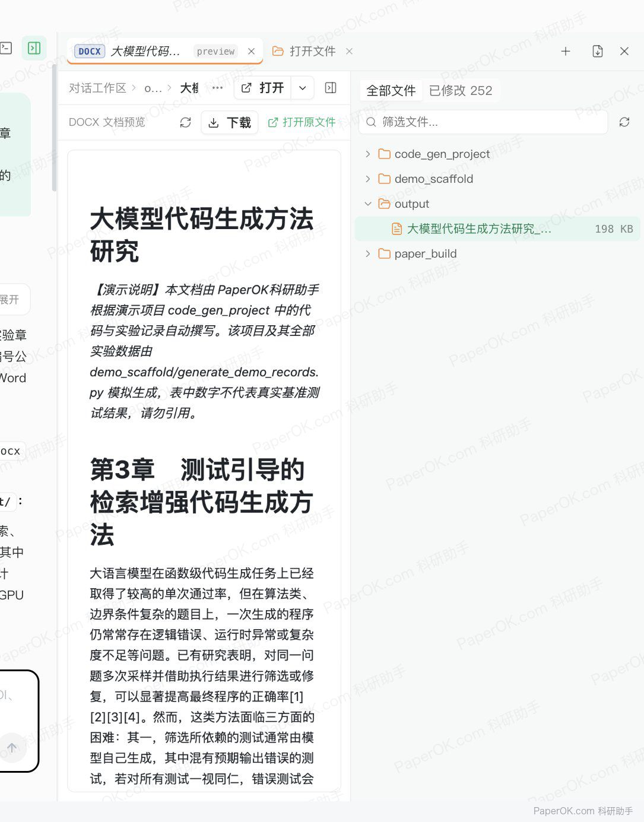644x822 pixels.
Task: Select the code_gen_project folder row
Action: coord(497,154)
